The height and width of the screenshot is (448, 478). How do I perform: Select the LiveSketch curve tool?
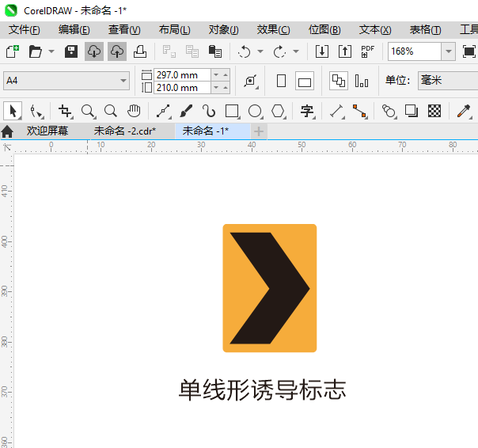(209, 111)
